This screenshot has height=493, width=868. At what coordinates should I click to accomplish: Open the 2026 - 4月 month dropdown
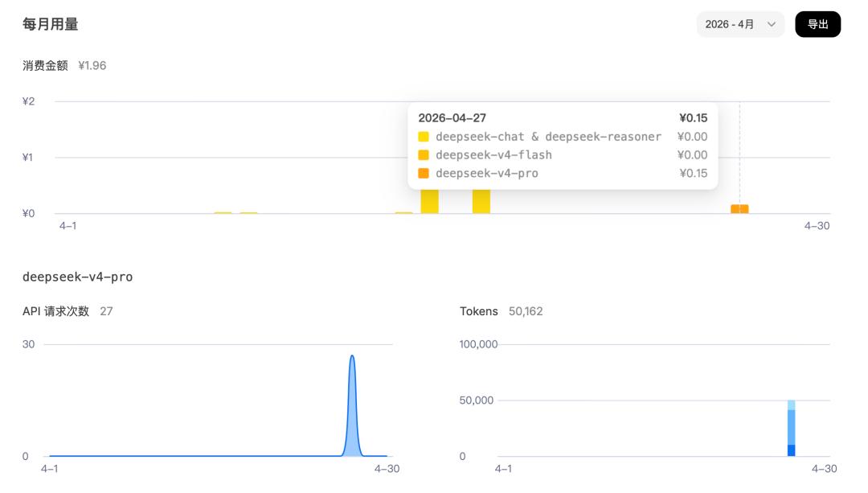(x=740, y=24)
